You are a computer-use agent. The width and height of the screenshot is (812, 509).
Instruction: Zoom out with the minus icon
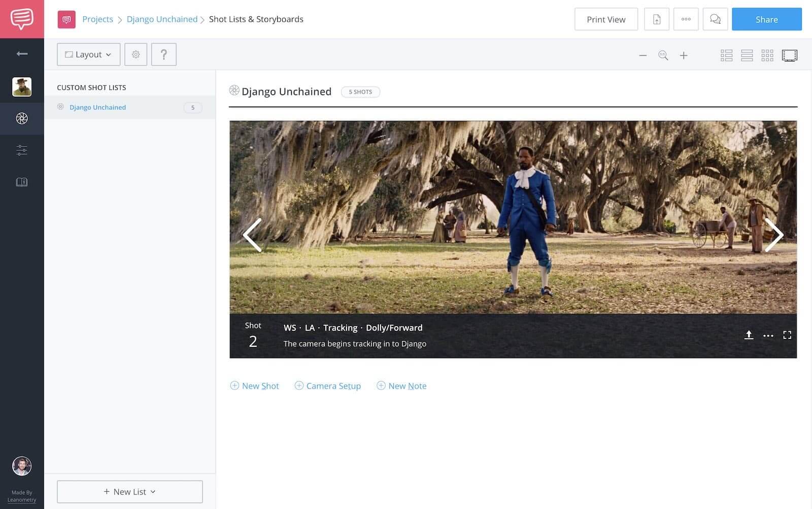(x=643, y=55)
